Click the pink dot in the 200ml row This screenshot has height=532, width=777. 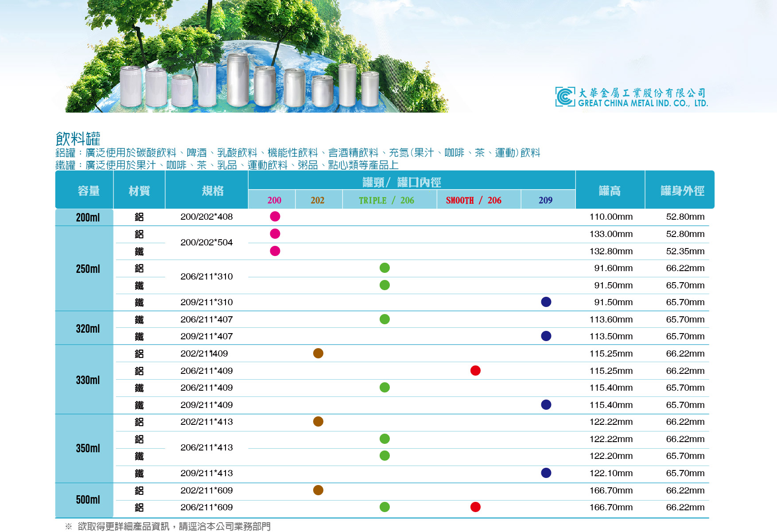click(275, 217)
